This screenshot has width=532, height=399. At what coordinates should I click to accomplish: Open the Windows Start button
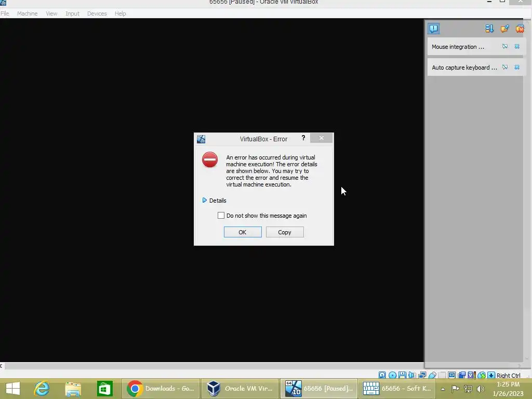[13, 389]
